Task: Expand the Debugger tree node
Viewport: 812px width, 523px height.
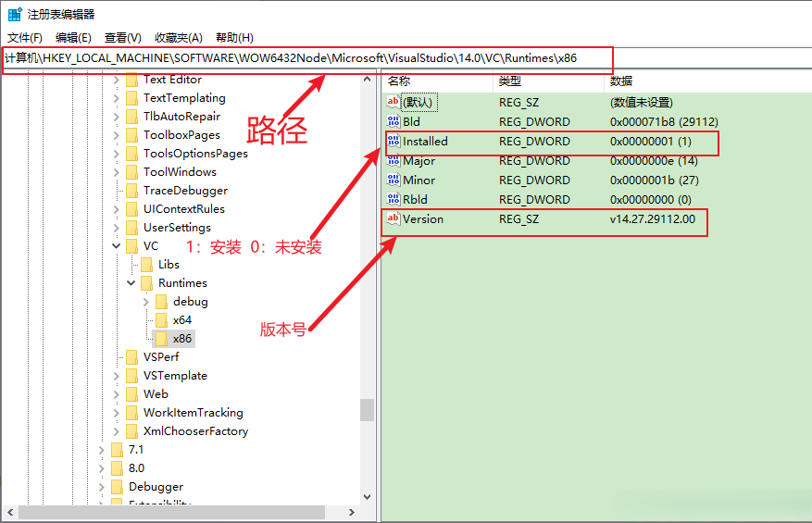Action: pos(102,487)
